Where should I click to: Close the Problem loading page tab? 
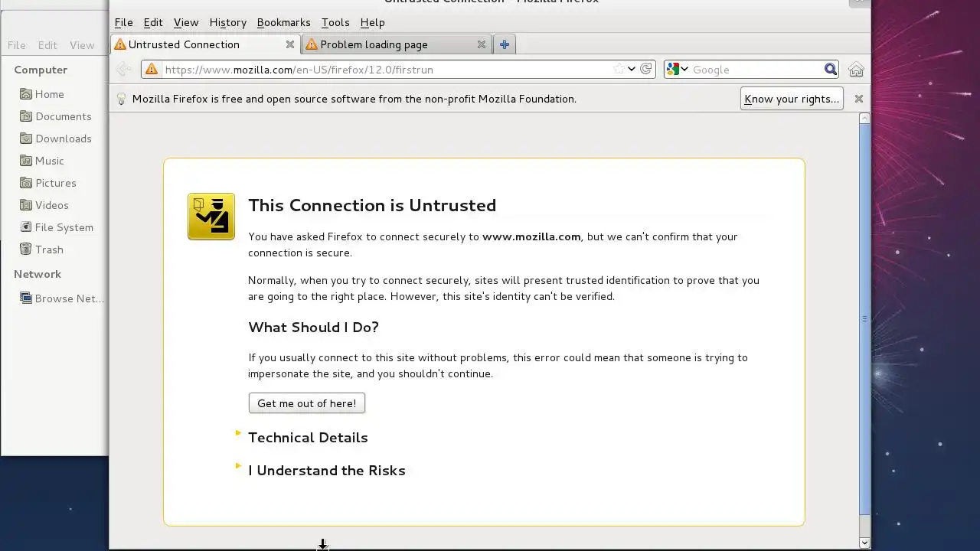482,44
